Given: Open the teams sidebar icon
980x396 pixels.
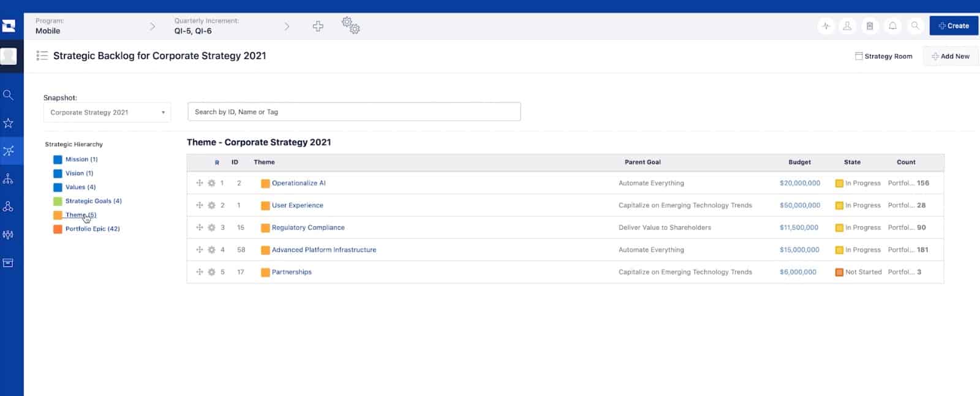Looking at the screenshot, I should (8, 207).
